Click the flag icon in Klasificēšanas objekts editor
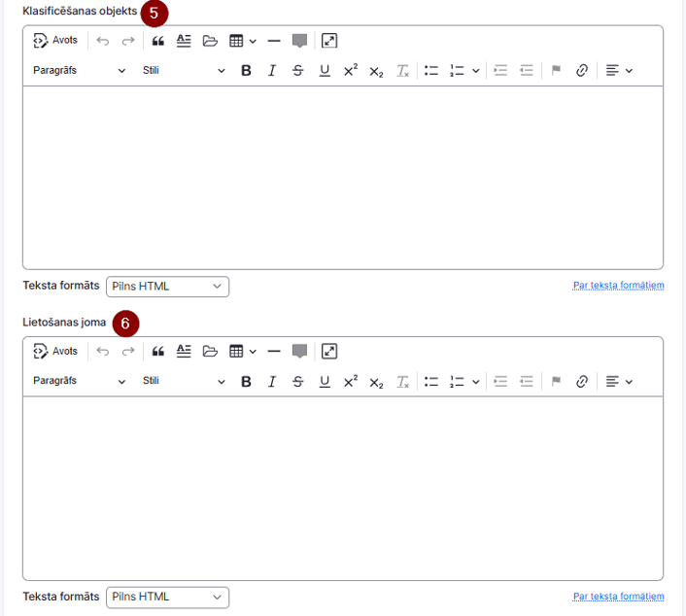The width and height of the screenshot is (686, 616). click(x=556, y=70)
